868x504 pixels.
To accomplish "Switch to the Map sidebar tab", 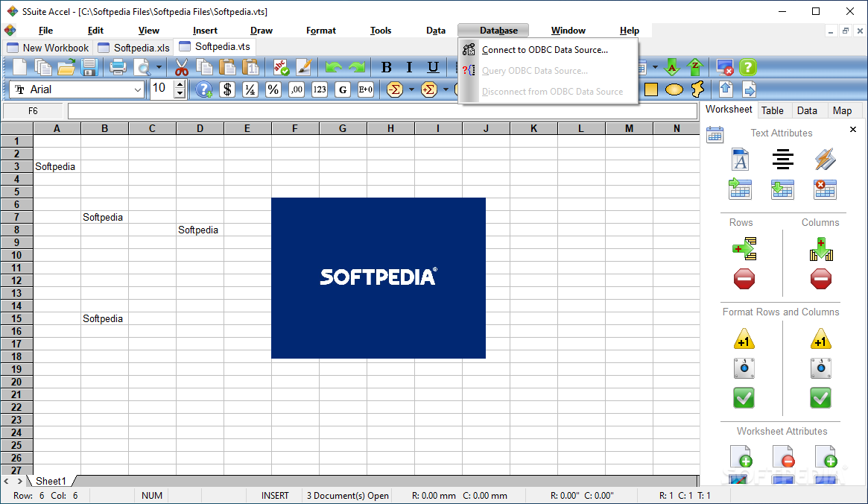I will coord(842,110).
